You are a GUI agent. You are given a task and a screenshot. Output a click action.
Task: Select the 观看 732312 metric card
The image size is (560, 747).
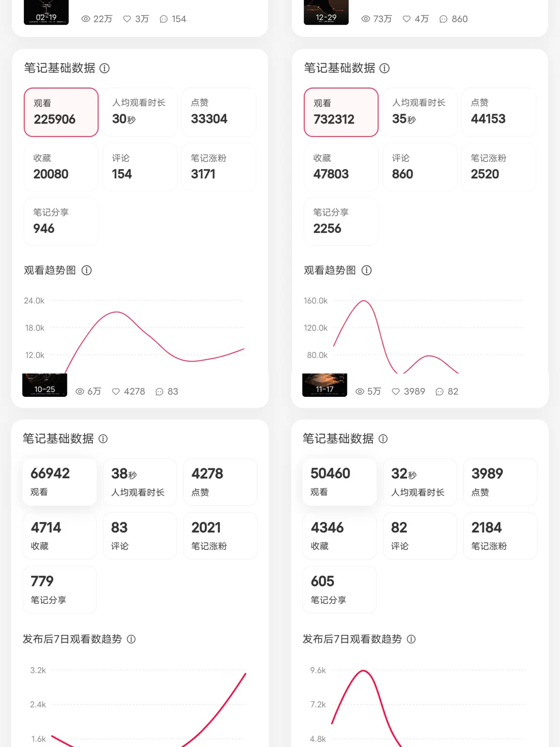(x=341, y=112)
